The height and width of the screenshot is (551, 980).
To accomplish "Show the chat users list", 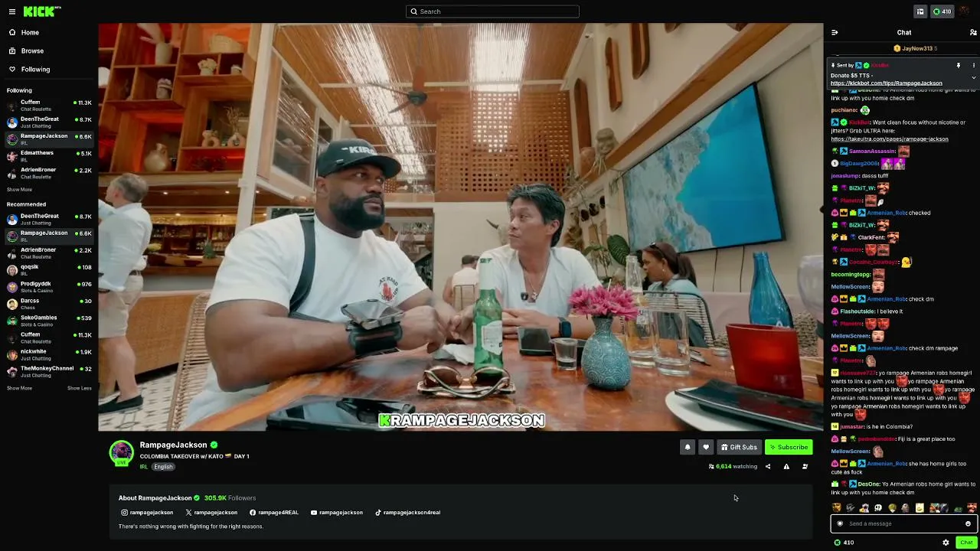I will tap(973, 32).
